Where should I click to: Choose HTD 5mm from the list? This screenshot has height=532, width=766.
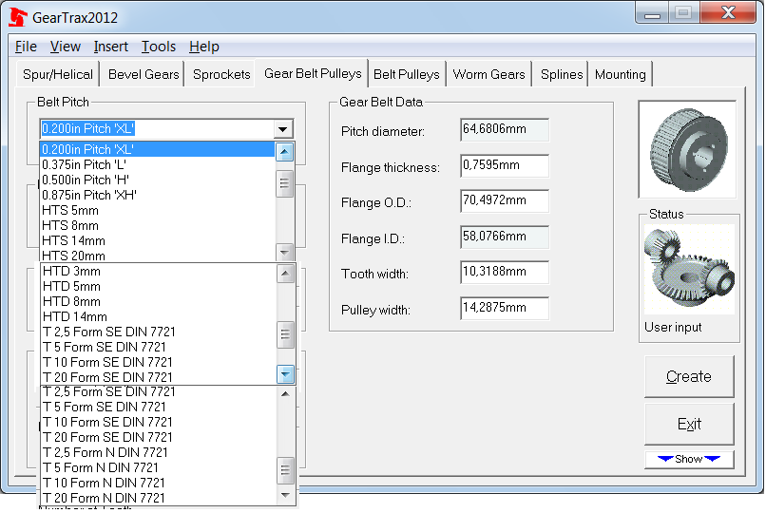[159, 286]
